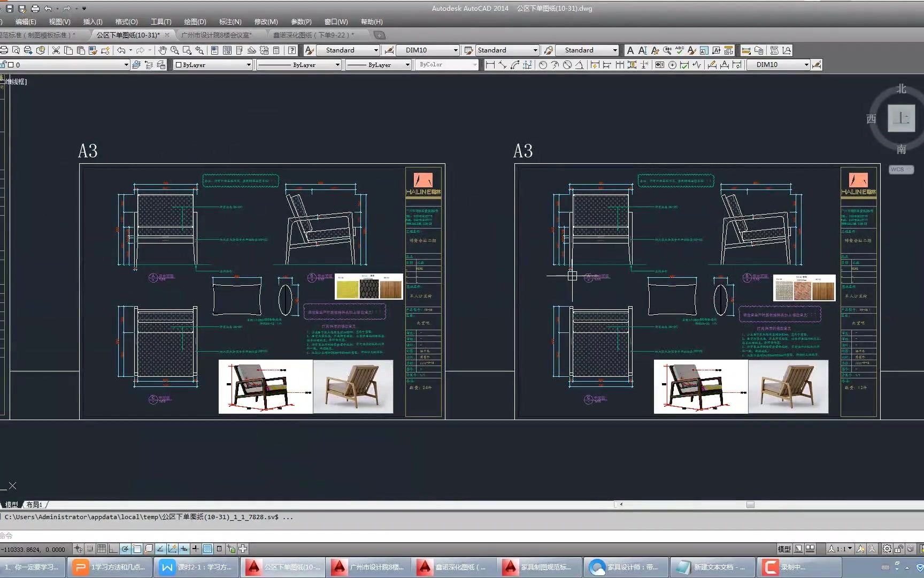Switch to the 布局1 layout tab

pyautogui.click(x=35, y=505)
